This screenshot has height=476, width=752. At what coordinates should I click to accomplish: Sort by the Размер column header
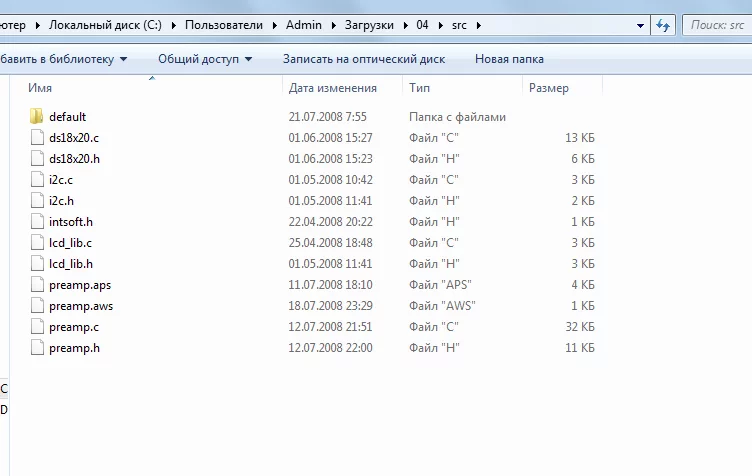[549, 88]
